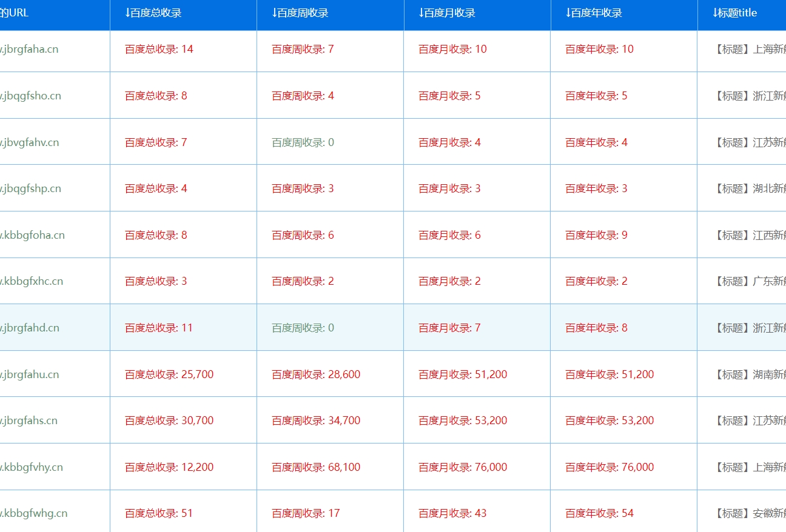Select 百度周收录: 0 in jbvgfahv.cn row
The height and width of the screenshot is (532, 786).
303,142
